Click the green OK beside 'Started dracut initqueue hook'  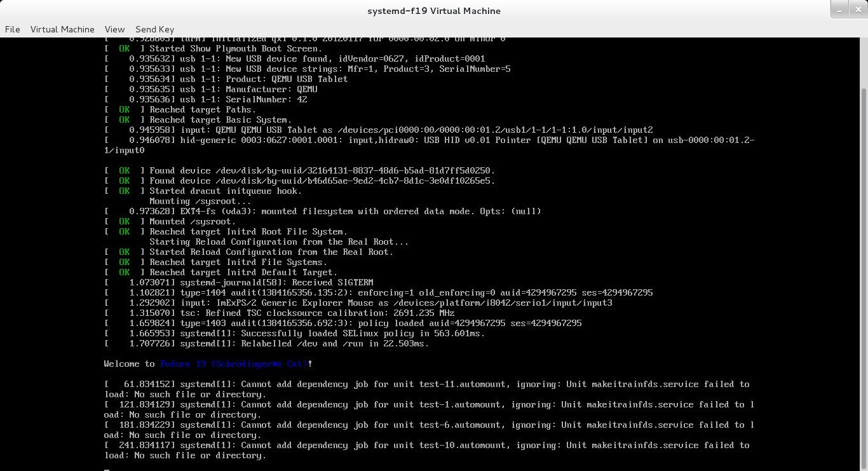tap(124, 191)
